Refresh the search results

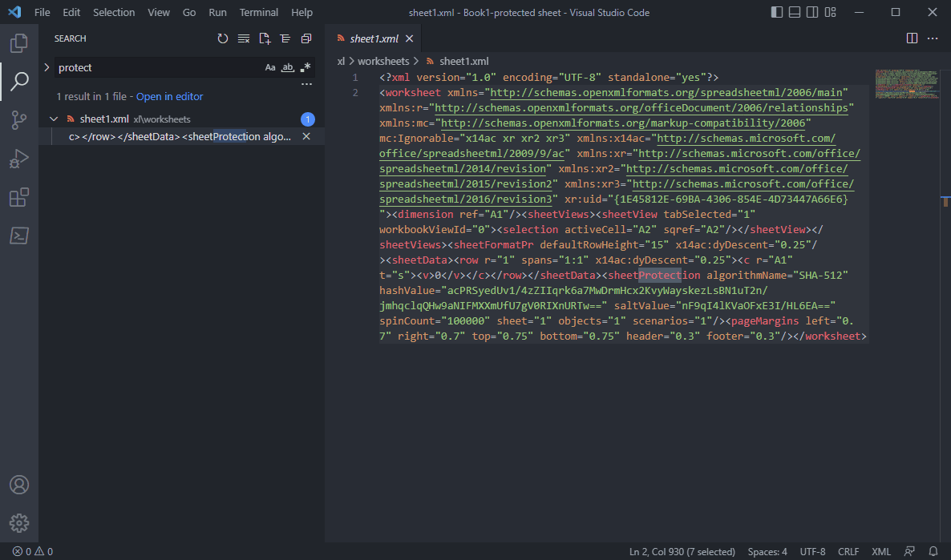click(223, 38)
